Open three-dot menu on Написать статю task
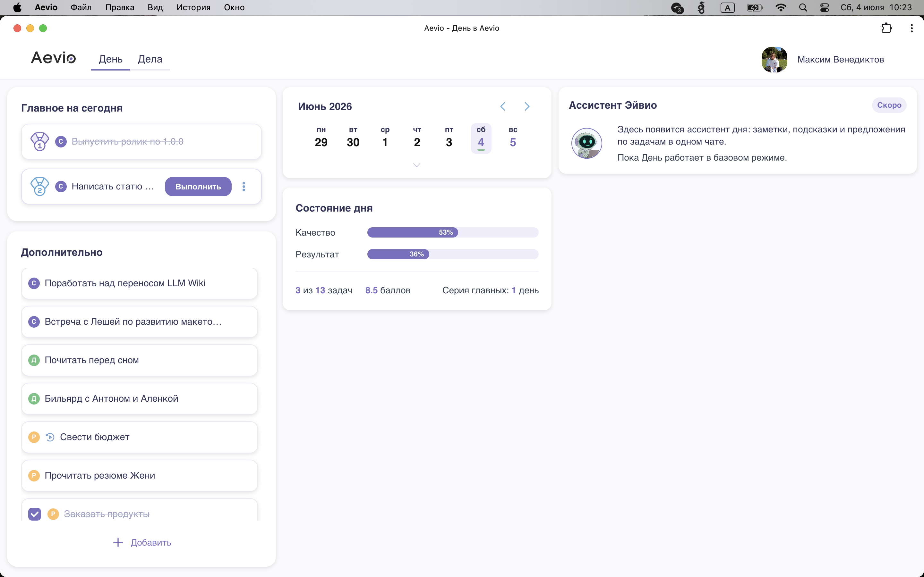924x577 pixels. coord(244,186)
